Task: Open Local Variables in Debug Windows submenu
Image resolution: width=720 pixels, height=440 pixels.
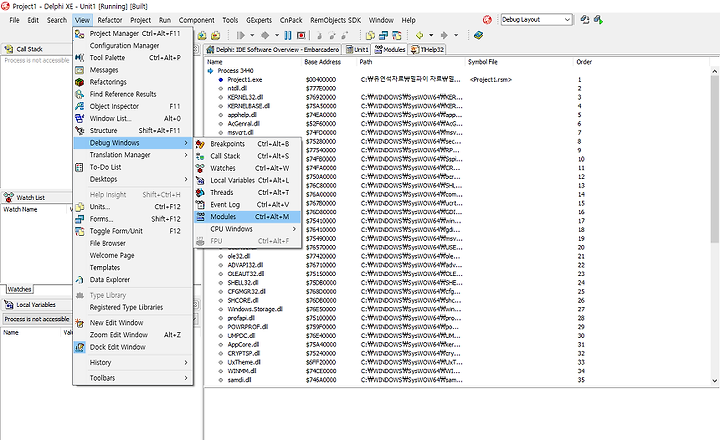Action: [248, 181]
